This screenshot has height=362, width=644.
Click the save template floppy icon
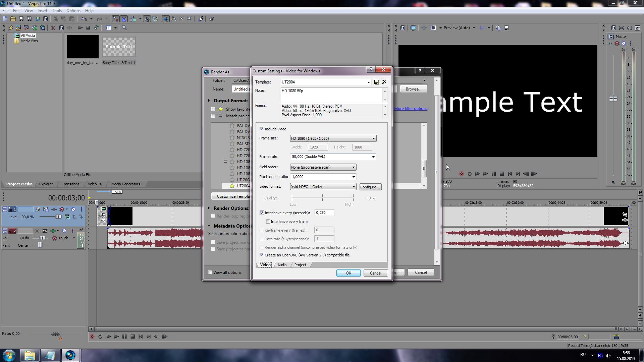coord(377,82)
